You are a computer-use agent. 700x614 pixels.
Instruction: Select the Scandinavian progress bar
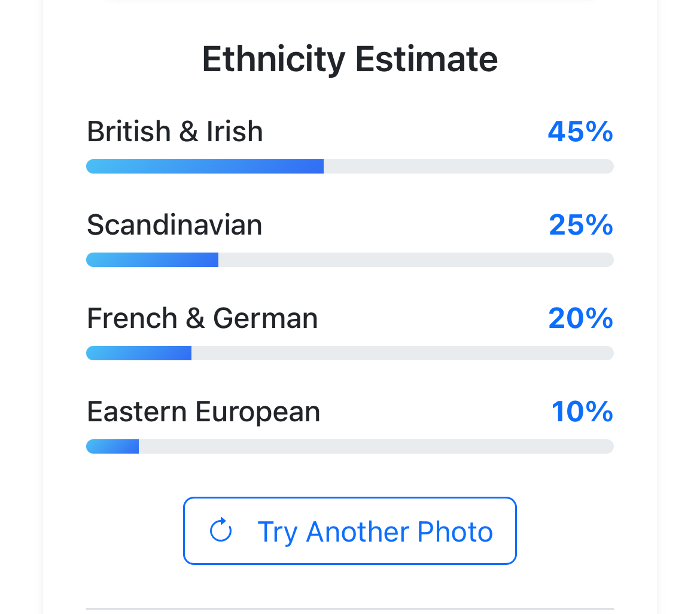[349, 260]
